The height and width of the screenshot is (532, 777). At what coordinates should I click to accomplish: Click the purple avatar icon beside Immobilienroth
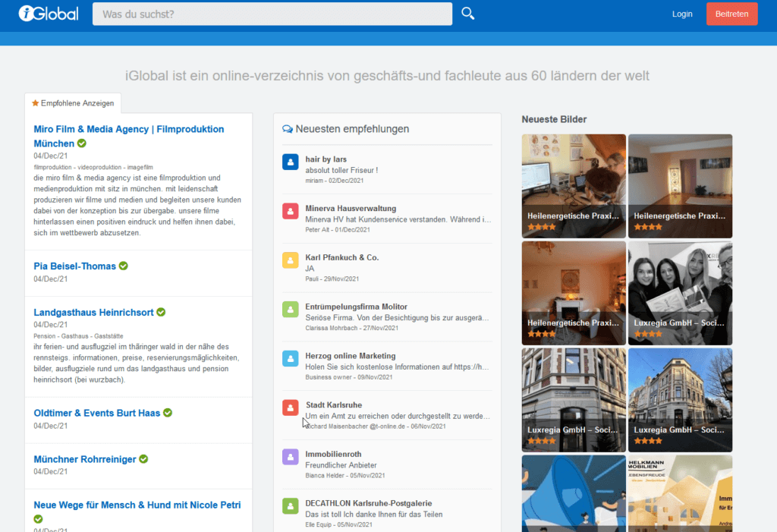tap(290, 457)
